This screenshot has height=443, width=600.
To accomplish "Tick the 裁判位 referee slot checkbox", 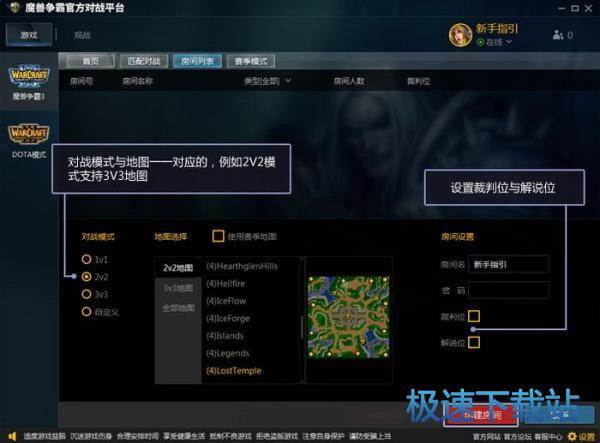I will (474, 316).
